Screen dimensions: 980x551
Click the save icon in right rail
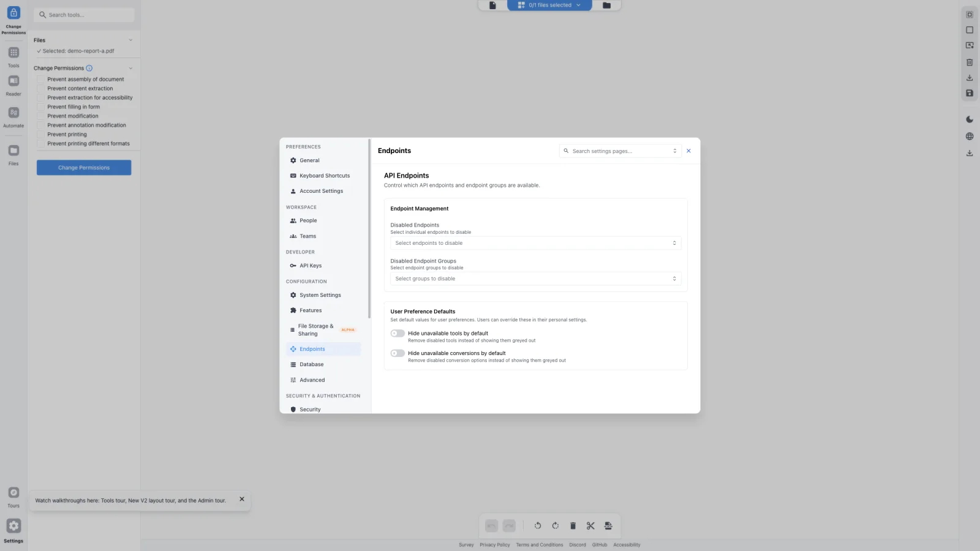click(x=970, y=93)
